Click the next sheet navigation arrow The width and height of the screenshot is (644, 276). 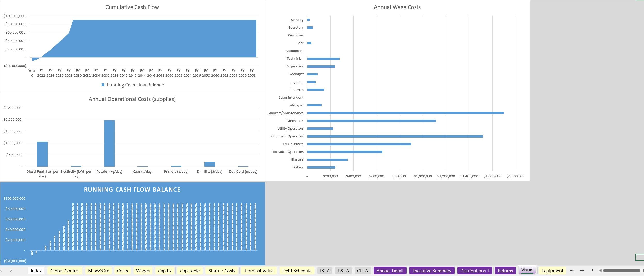11,271
